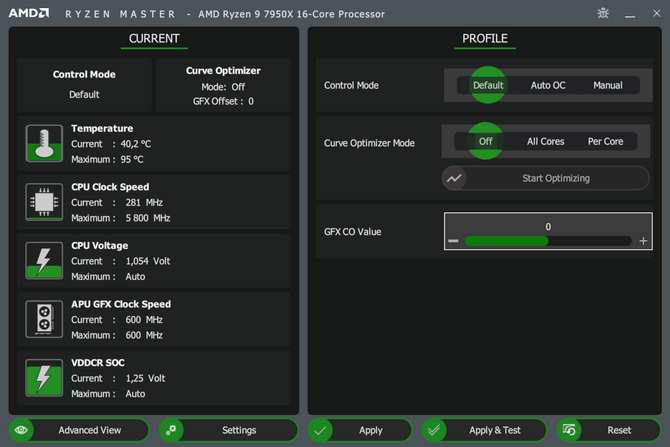Click the undo icon on the Reset button

(x=569, y=430)
